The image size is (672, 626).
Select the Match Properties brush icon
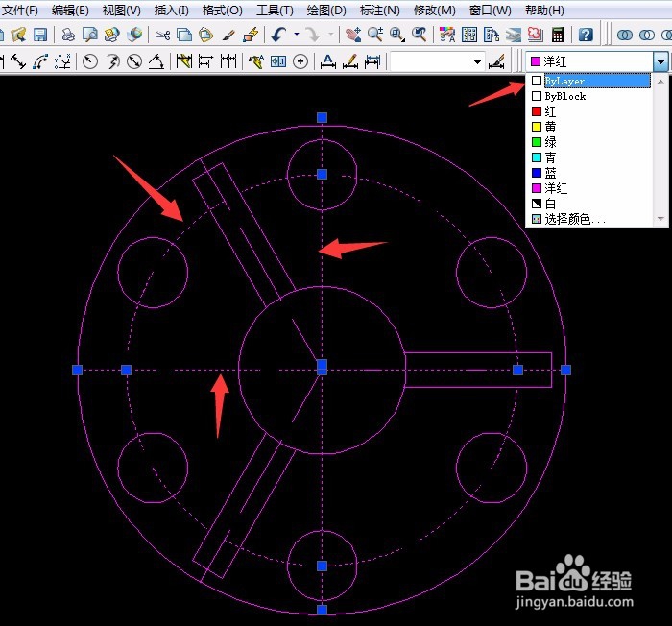coord(228,35)
